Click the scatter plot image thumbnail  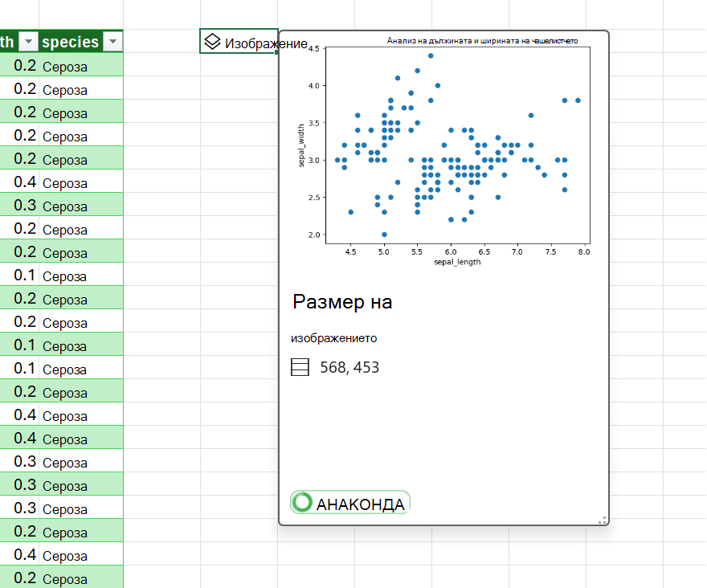(x=444, y=152)
